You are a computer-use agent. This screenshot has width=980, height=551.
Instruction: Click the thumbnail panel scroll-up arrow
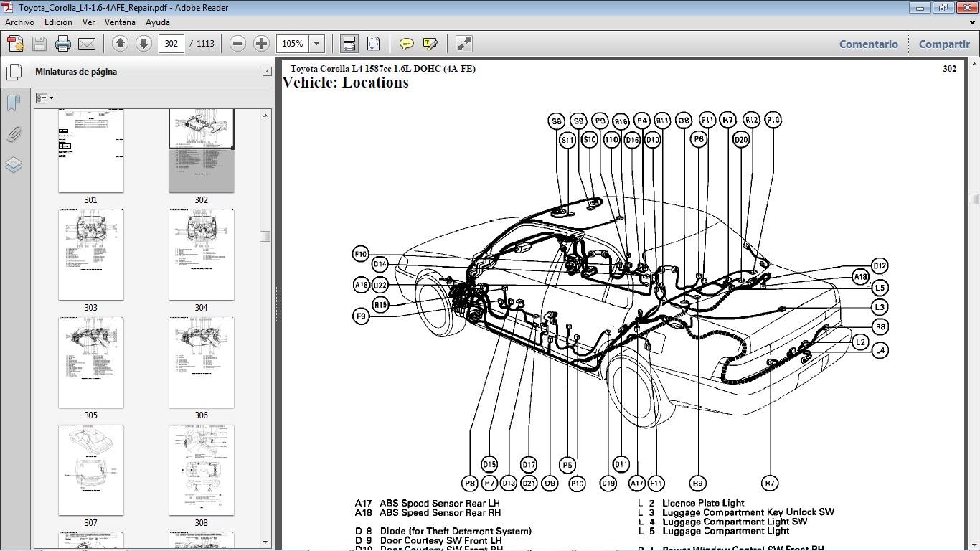click(265, 115)
